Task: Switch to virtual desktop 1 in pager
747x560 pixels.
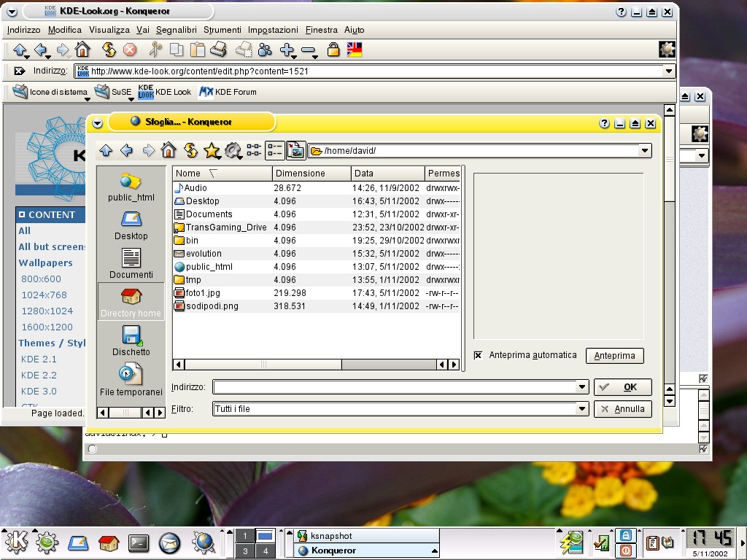Action: pos(245,536)
